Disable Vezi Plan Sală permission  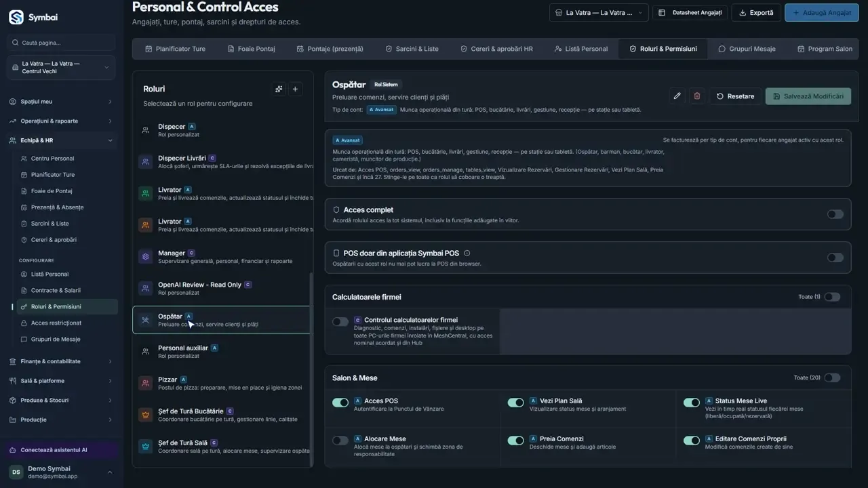(515, 403)
